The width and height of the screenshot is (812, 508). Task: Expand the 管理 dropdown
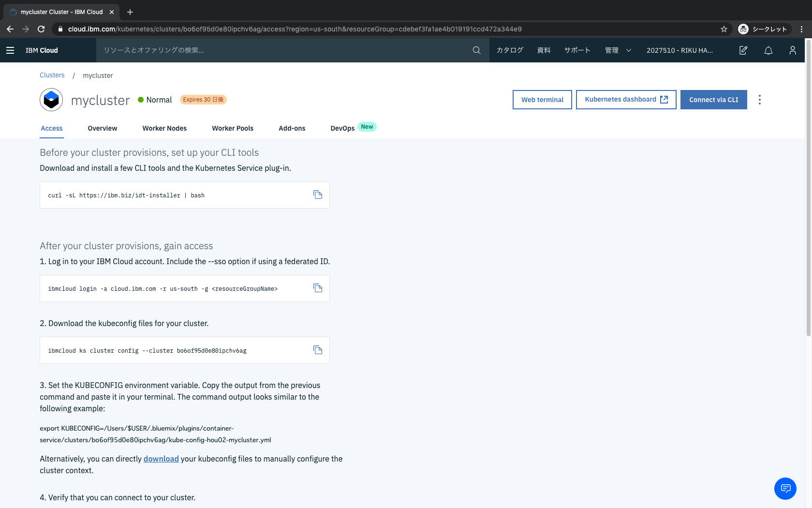[x=618, y=50]
